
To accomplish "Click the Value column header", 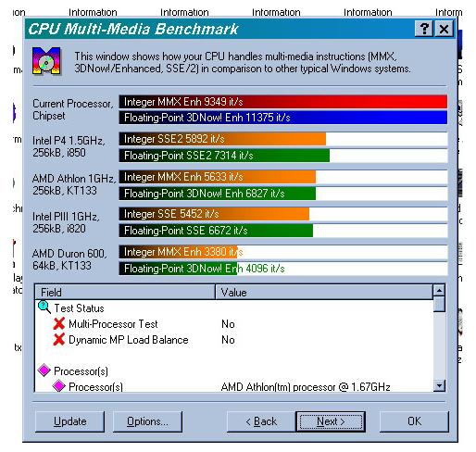I will pyautogui.click(x=324, y=292).
